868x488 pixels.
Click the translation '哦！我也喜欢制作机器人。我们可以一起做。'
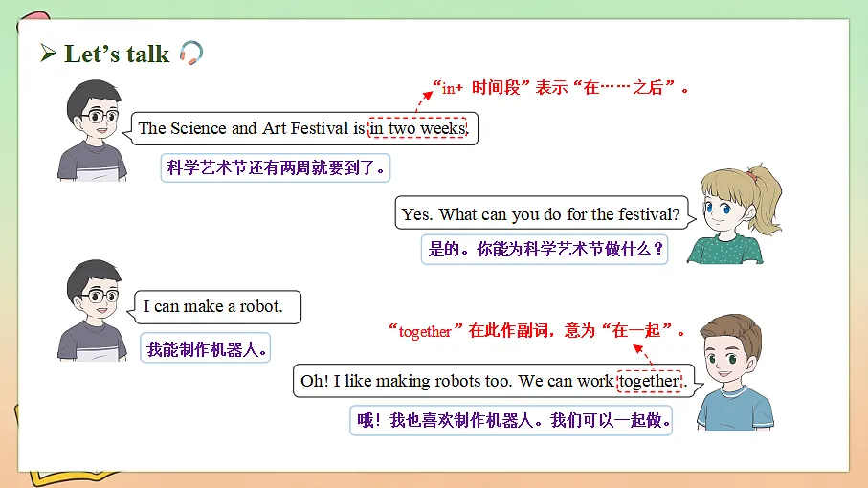pos(511,420)
